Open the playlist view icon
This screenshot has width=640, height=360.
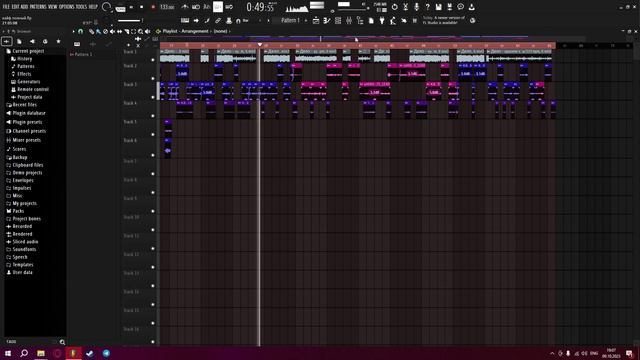(316, 20)
